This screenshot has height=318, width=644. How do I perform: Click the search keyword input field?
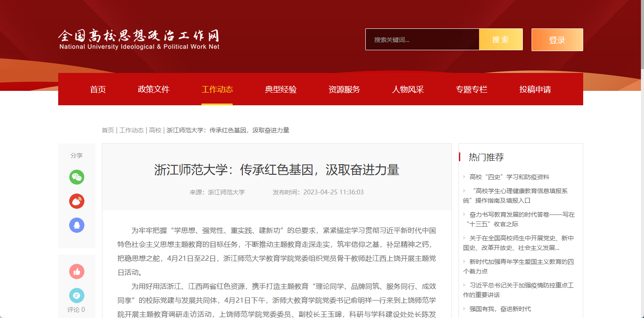[x=422, y=40]
